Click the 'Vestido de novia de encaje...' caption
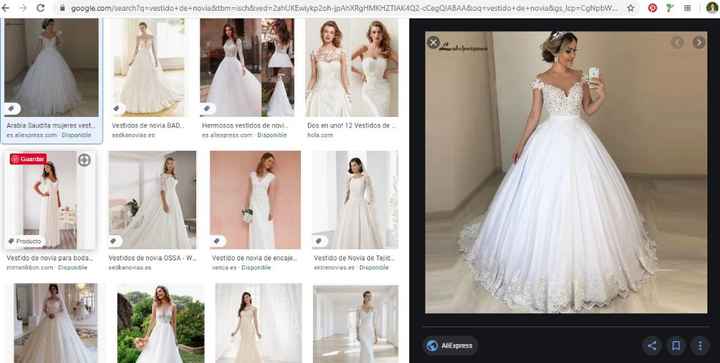 point(254,258)
